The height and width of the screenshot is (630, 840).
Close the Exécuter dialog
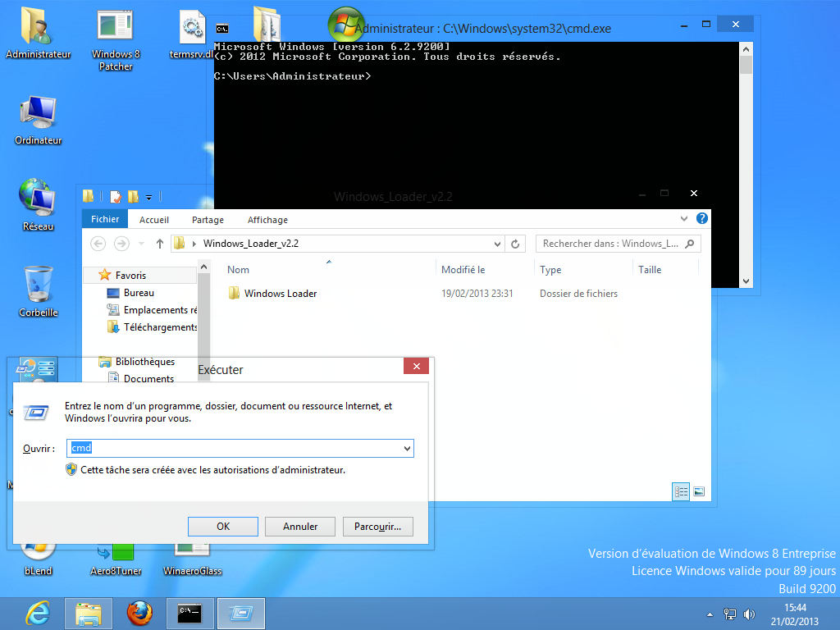coord(416,366)
